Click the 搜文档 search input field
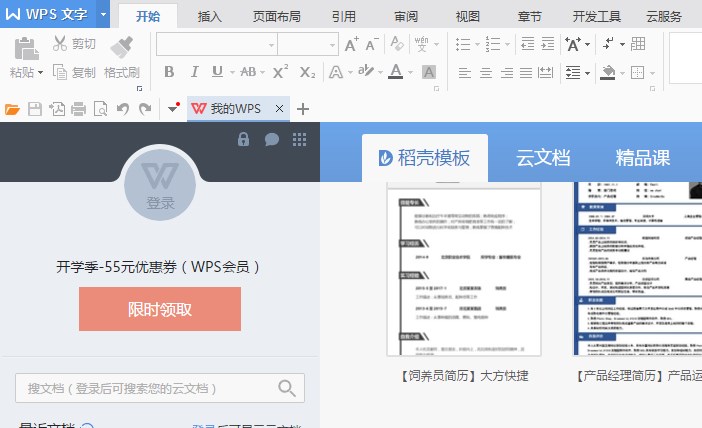The width and height of the screenshot is (702, 428). pos(160,388)
